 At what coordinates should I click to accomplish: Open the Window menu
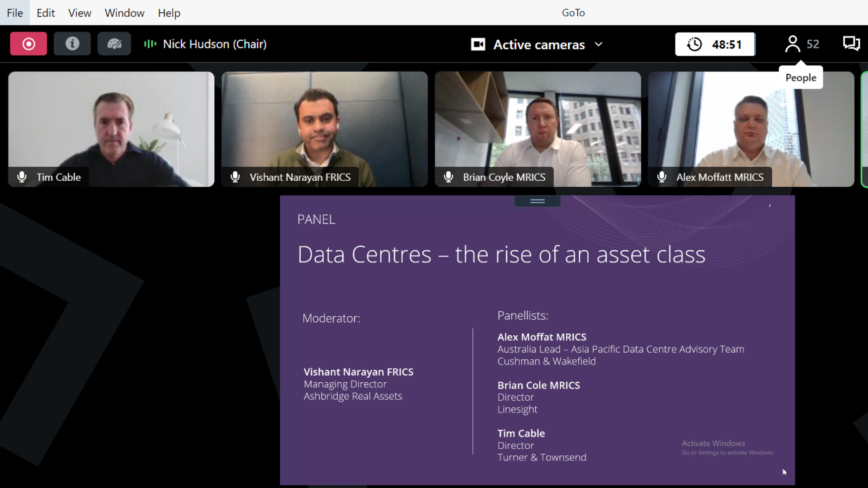tap(124, 13)
